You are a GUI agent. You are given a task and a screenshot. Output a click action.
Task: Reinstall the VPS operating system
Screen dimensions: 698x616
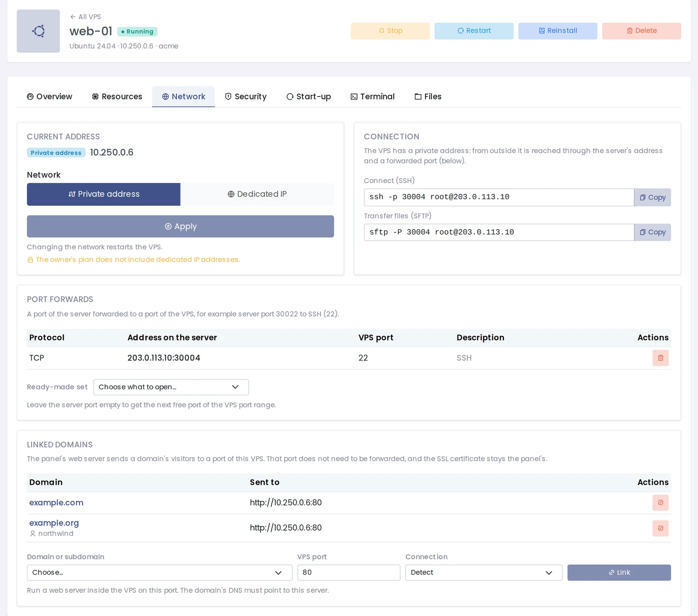[x=558, y=31]
